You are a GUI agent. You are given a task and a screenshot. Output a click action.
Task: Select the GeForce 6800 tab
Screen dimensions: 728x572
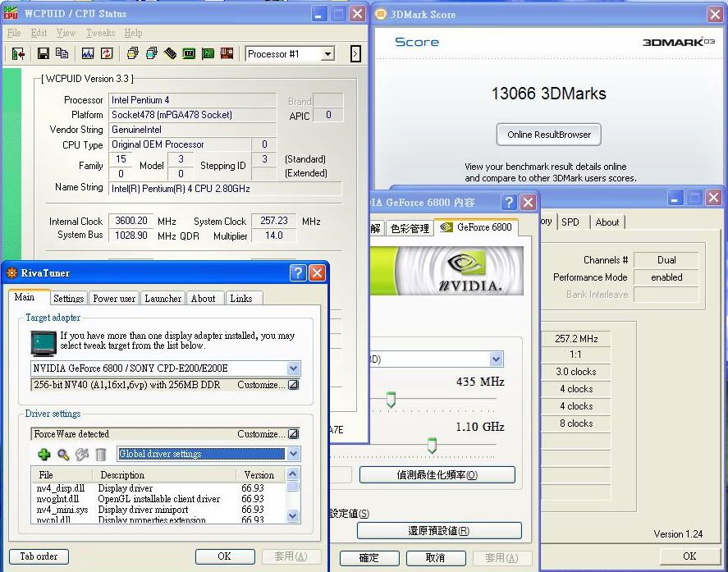coord(476,227)
